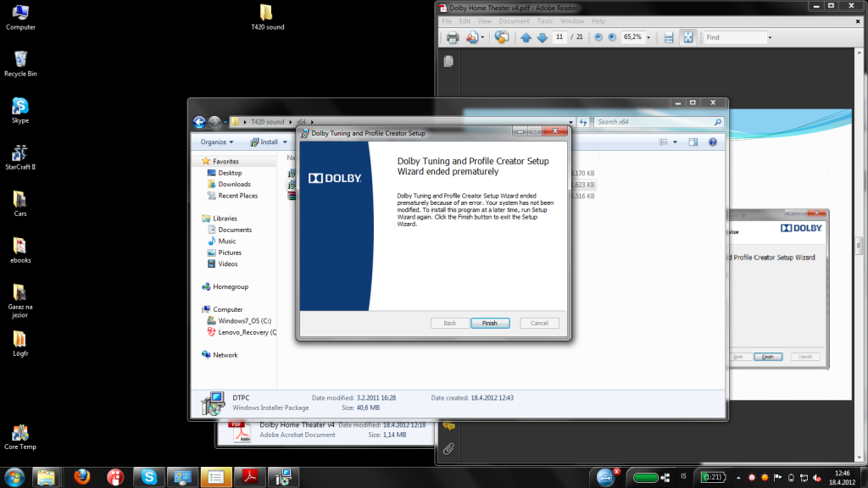The height and width of the screenshot is (488, 868).
Task: Open the Tools menu in Adobe Reader
Action: click(545, 21)
